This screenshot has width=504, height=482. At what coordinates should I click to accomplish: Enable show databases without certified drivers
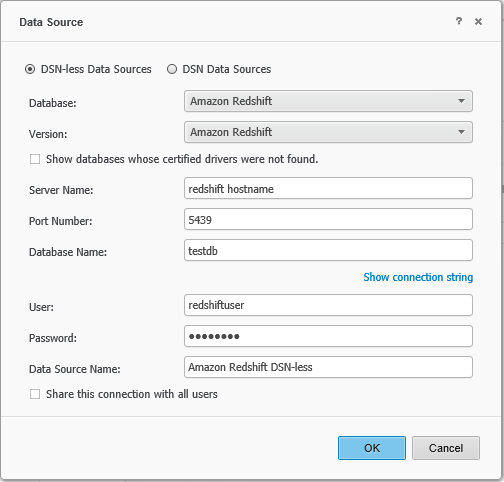point(35,159)
